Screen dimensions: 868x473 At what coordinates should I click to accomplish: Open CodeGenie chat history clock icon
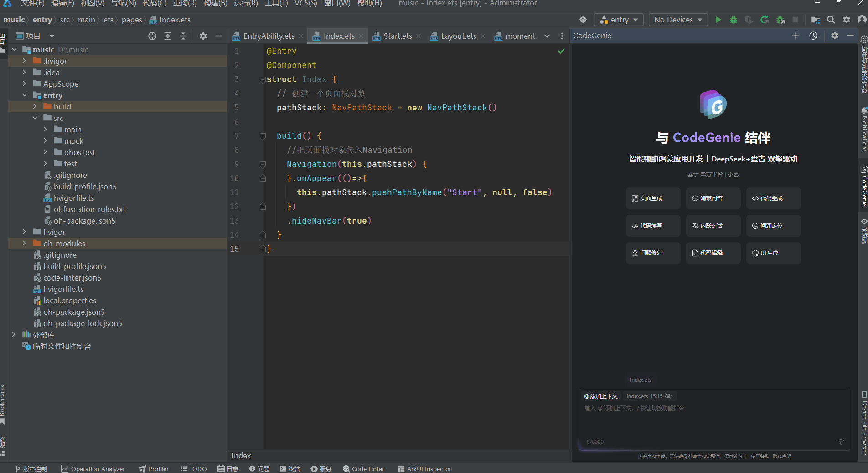(813, 36)
